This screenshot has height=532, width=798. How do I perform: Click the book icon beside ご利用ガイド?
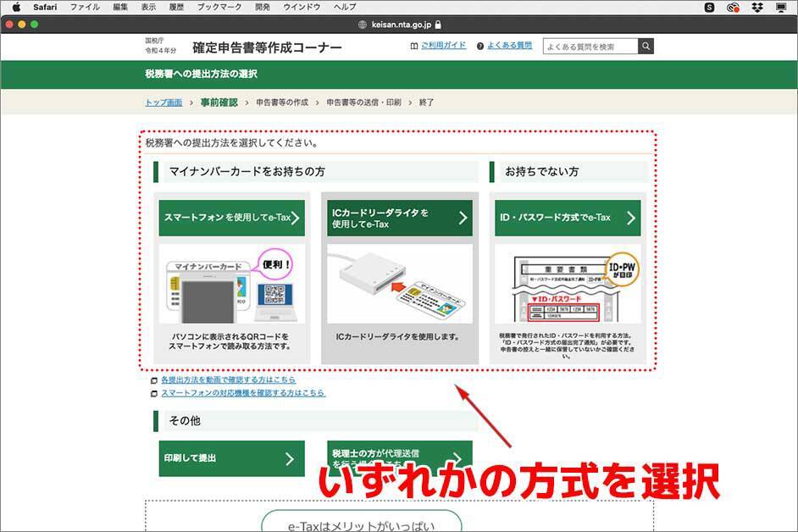413,46
